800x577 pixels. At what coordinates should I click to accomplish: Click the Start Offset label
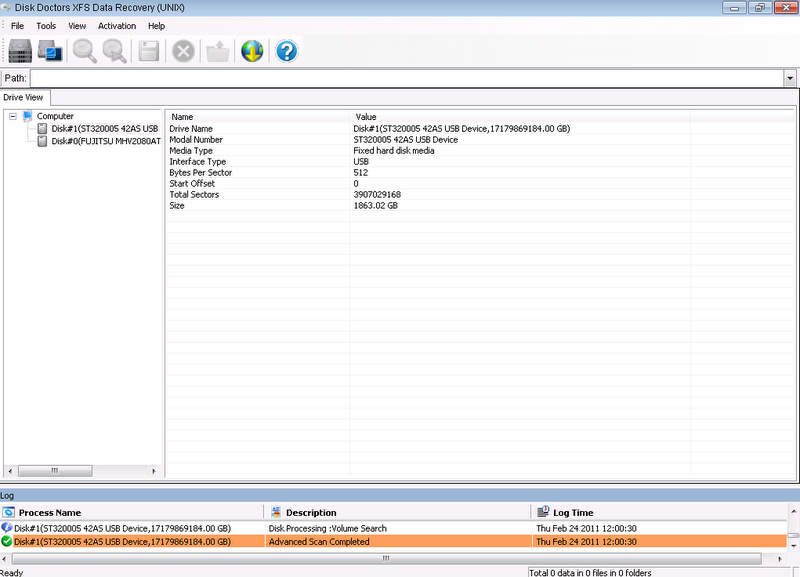point(192,184)
